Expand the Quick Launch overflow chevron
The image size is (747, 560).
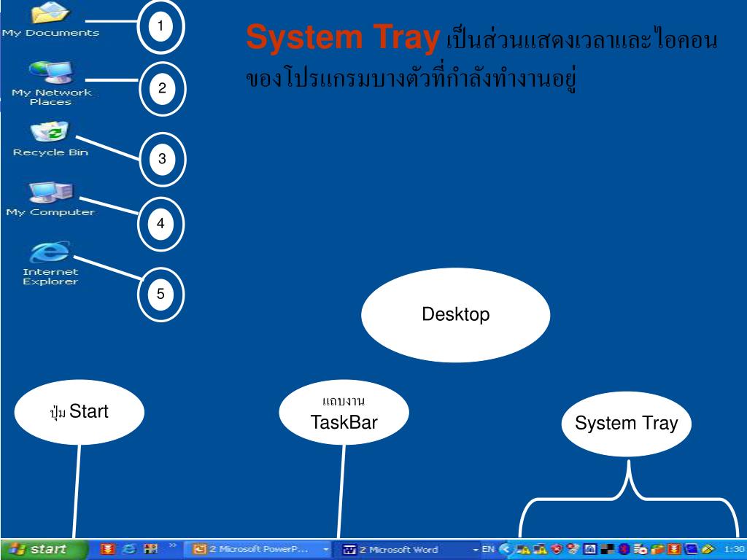point(172,545)
